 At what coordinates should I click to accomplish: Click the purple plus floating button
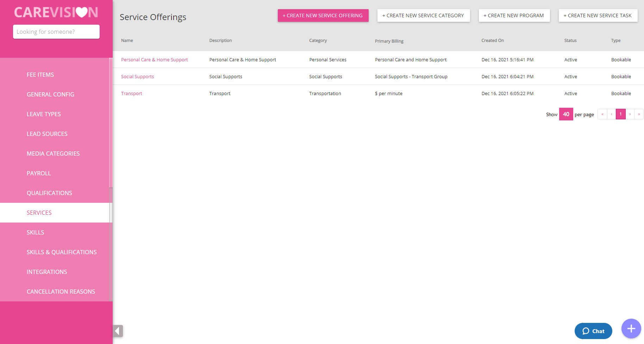[x=631, y=329]
